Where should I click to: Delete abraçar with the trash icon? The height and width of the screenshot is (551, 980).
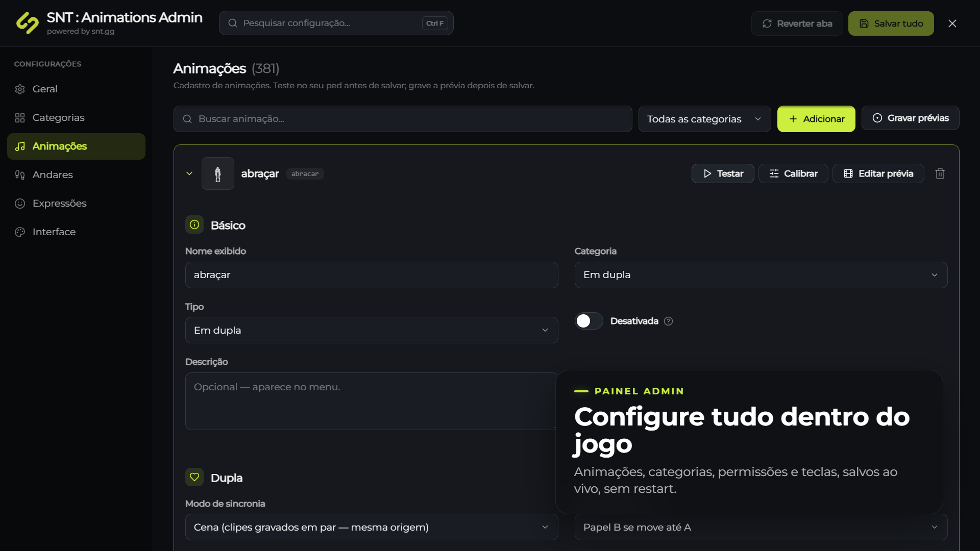(940, 173)
